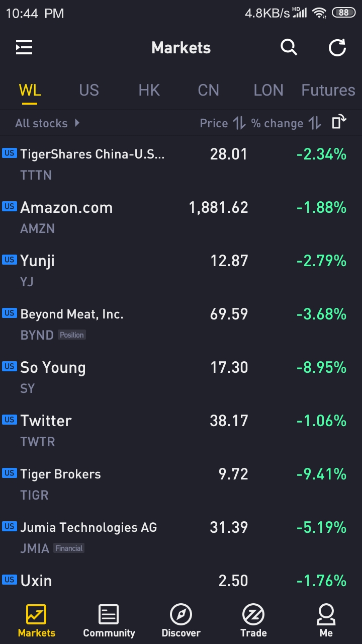
Task: Toggle sort by % change arrows
Action: pyautogui.click(x=315, y=123)
